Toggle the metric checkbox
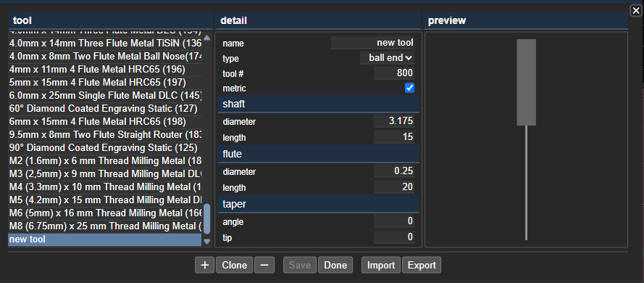The image size is (644, 283). pos(409,88)
